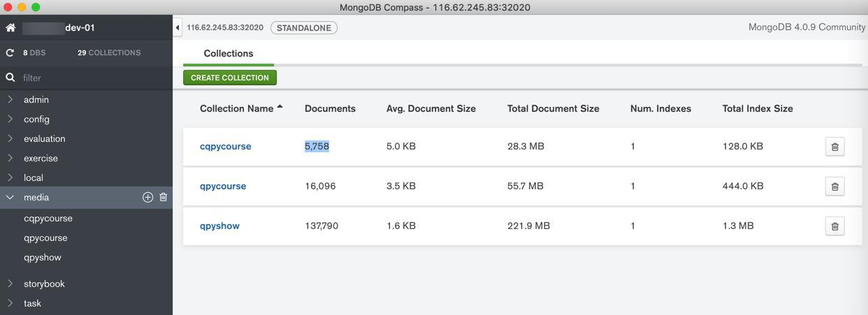868x315 pixels.
Task: Click the 3.5 KB average size value
Action: pos(401,186)
